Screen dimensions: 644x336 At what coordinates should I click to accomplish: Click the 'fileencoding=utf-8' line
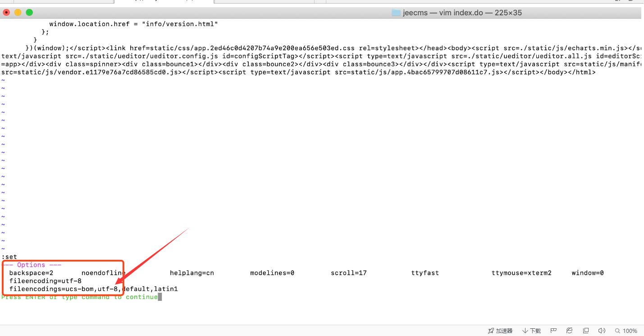46,281
